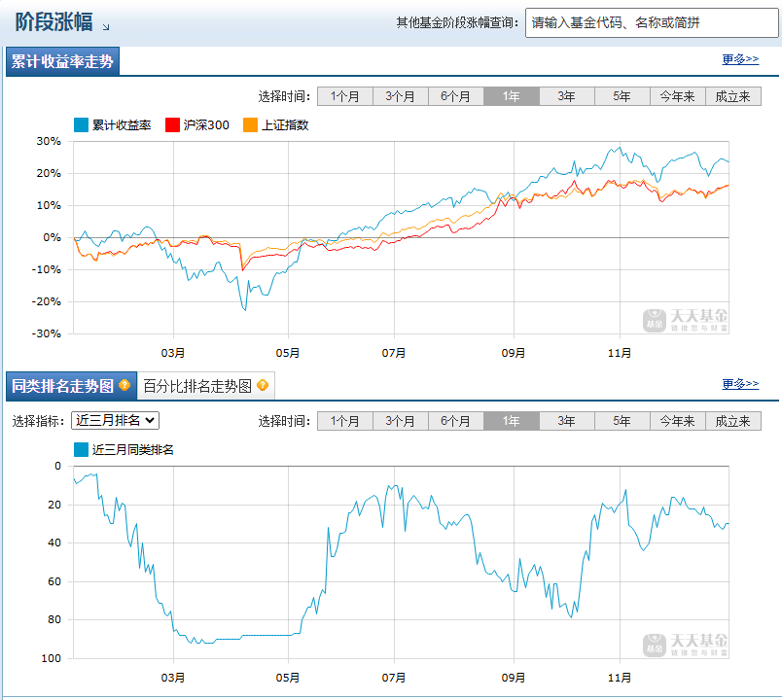Viewport: 782px width, 700px height.
Task: Select 5年 range for cumulative return chart
Action: point(622,96)
